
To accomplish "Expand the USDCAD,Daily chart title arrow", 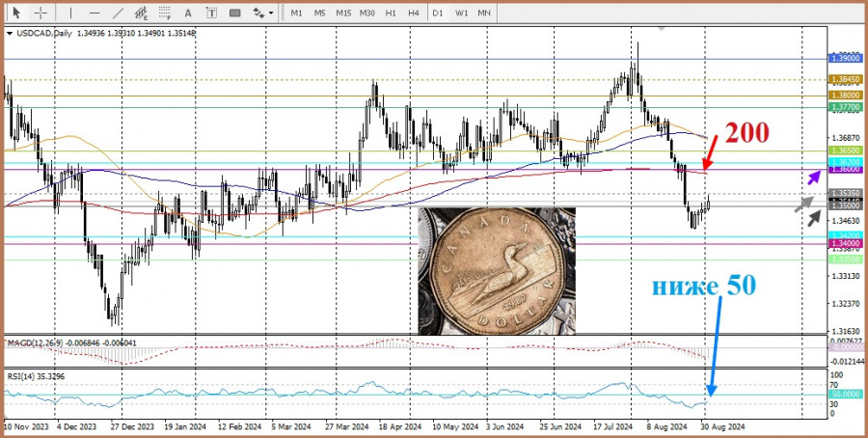I will [x=10, y=33].
